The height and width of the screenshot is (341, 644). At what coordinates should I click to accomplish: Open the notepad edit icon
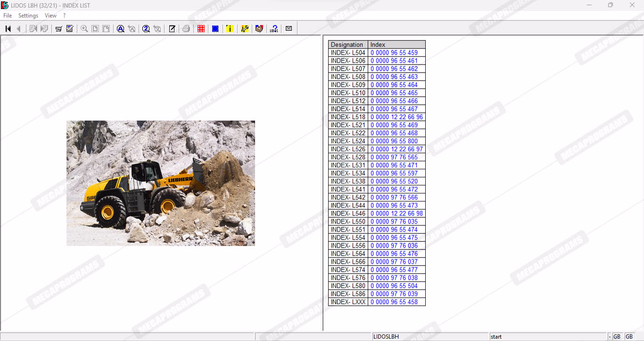172,29
